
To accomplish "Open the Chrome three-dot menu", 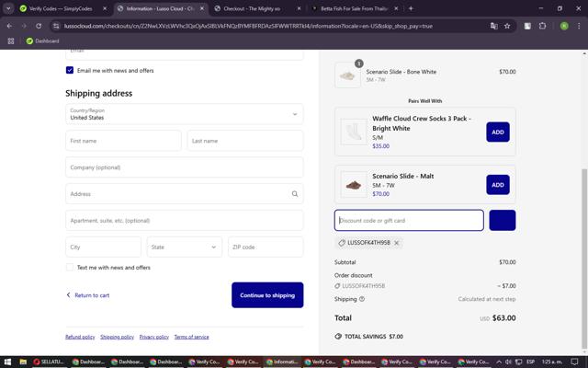I will [579, 26].
